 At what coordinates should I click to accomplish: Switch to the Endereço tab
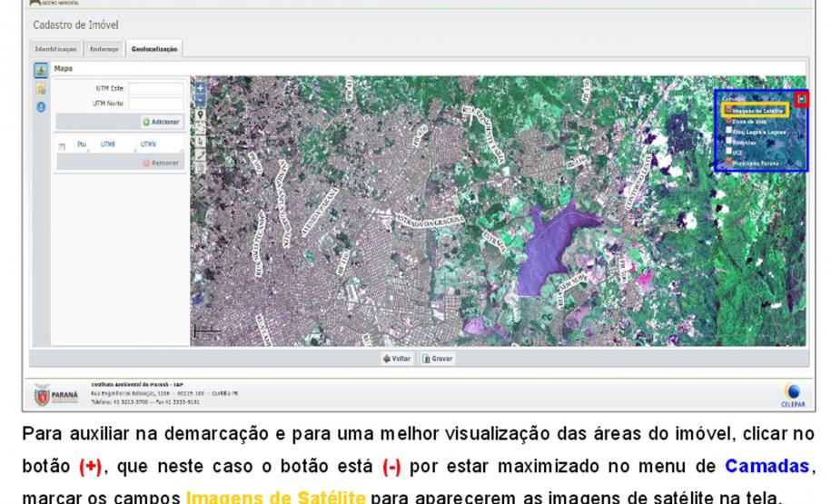[x=104, y=49]
